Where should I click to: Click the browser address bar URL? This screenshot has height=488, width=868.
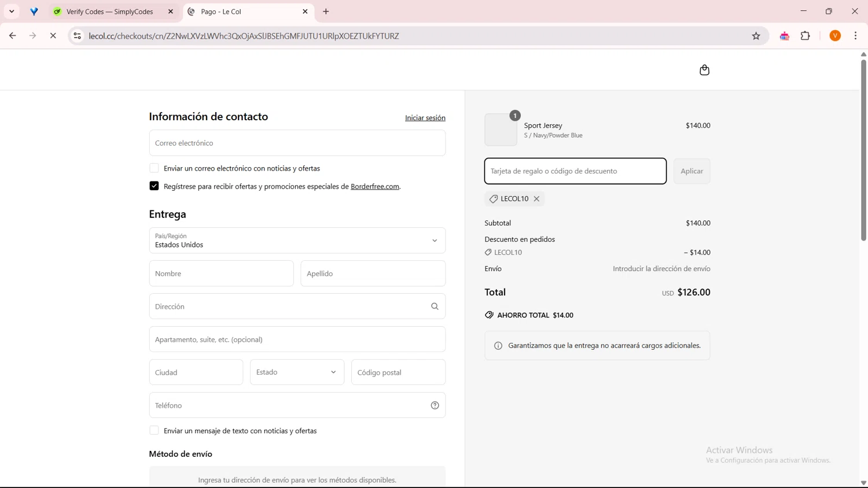coord(244,36)
